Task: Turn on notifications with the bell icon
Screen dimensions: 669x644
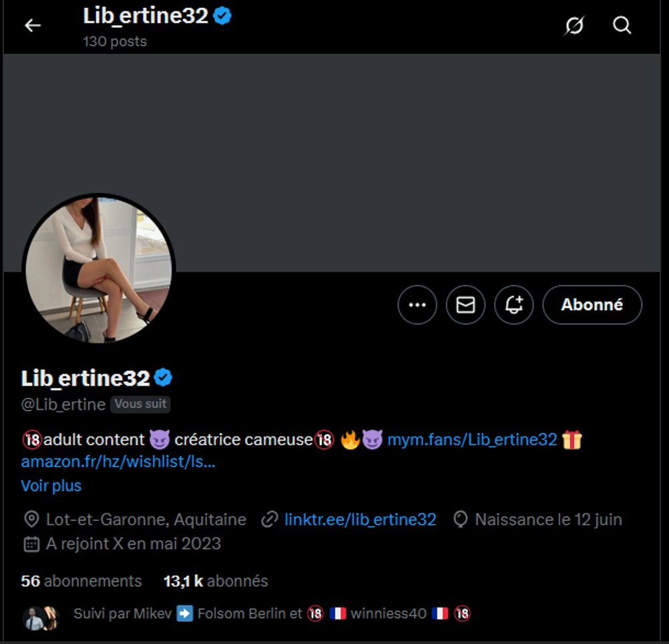Action: (513, 304)
